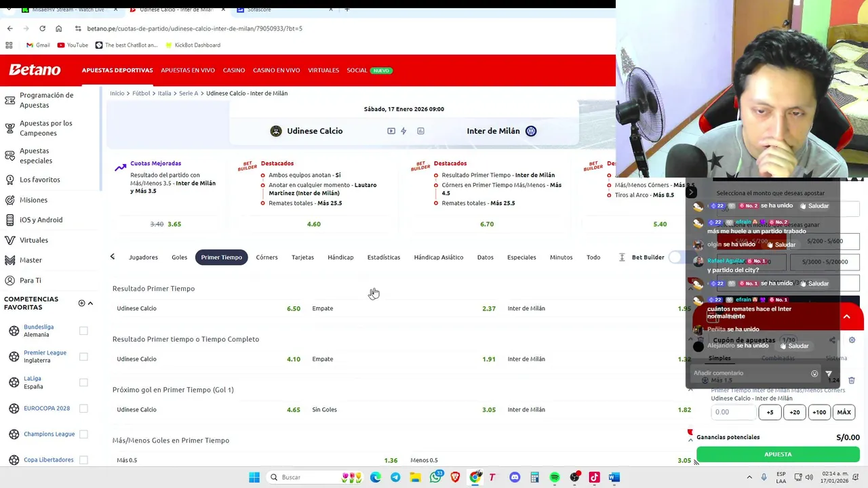Open the match video stream icon

tap(391, 131)
